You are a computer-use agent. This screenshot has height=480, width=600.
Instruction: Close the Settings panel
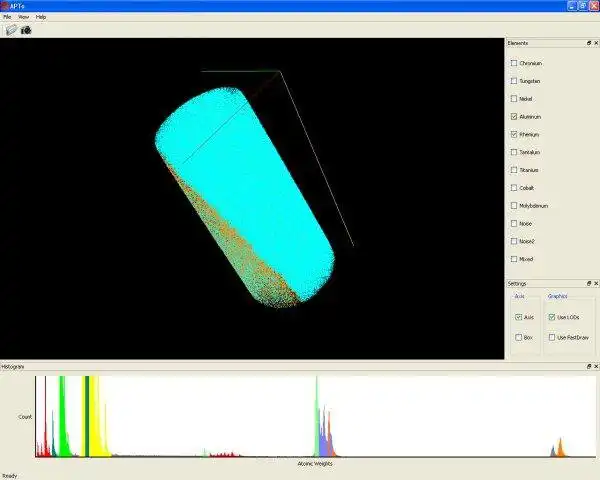pyautogui.click(x=596, y=283)
